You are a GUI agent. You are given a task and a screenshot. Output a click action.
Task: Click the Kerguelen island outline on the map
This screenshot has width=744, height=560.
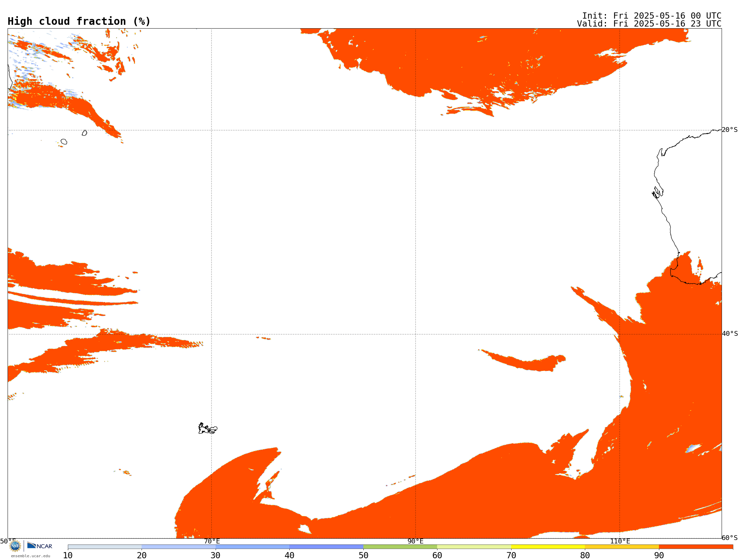[x=208, y=428]
